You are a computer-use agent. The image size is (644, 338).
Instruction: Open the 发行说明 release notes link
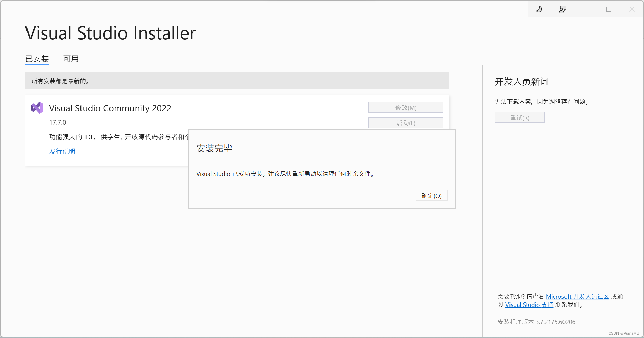[x=62, y=151]
